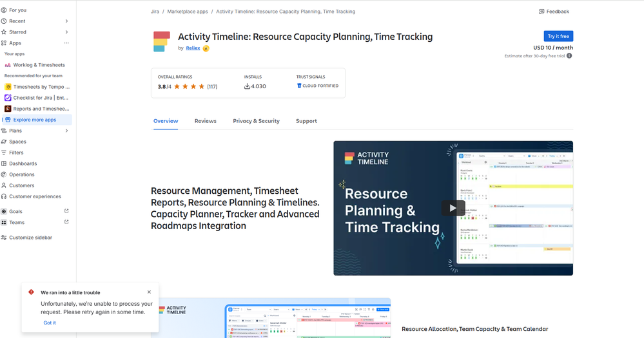
Task: Open Customer experiences from the sidebar
Action: [35, 196]
